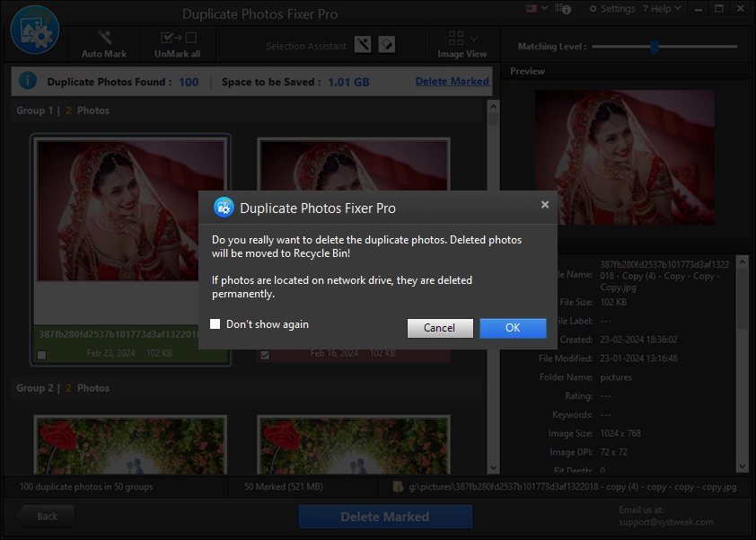Viewport: 756px width, 540px height.
Task: Click the results list scroll-down arrow
Action: [x=493, y=467]
